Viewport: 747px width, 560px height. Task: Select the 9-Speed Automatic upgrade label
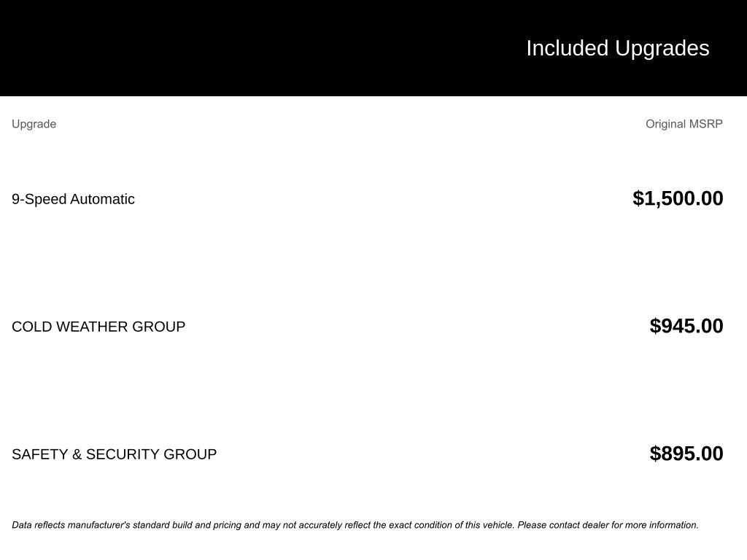[73, 199]
